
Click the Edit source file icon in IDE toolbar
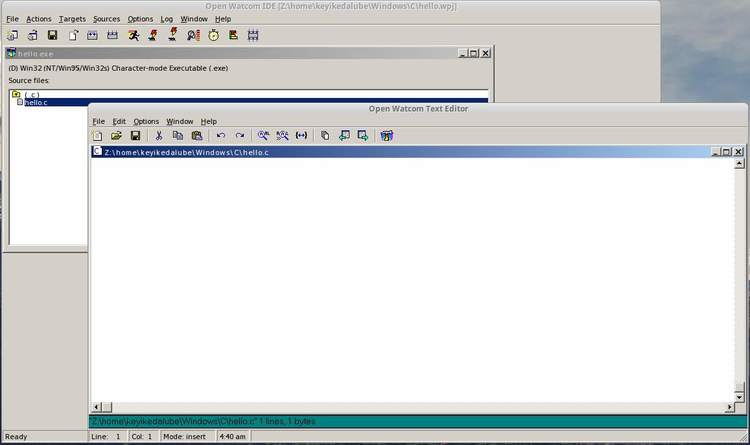point(73,35)
